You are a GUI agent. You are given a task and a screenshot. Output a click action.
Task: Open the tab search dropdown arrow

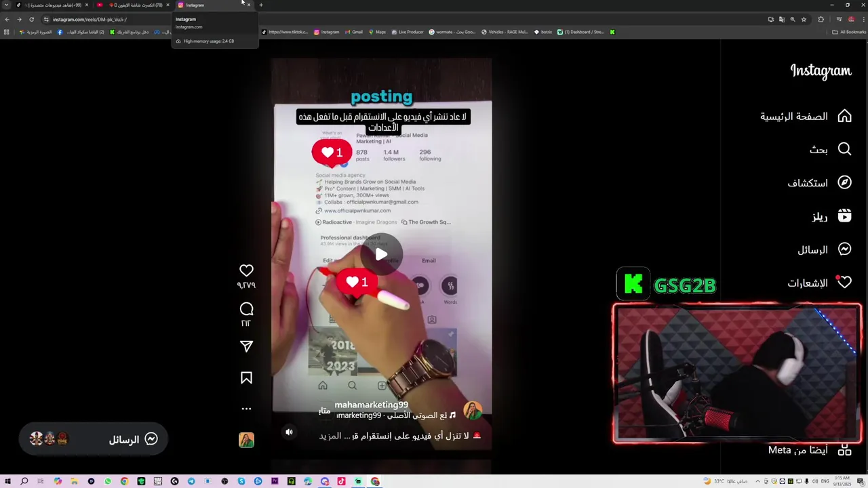pos(7,5)
